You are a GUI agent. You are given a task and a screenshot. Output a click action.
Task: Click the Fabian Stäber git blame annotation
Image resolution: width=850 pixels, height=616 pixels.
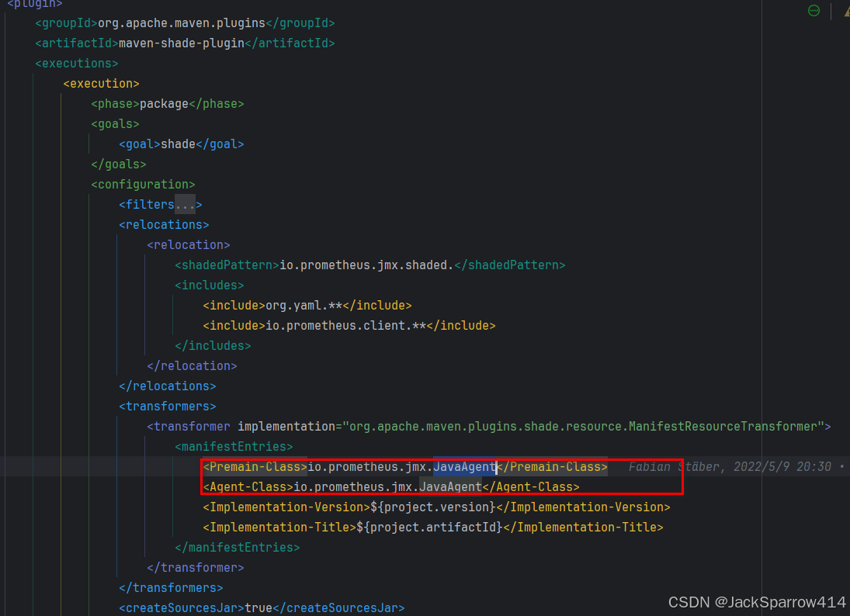pos(730,466)
